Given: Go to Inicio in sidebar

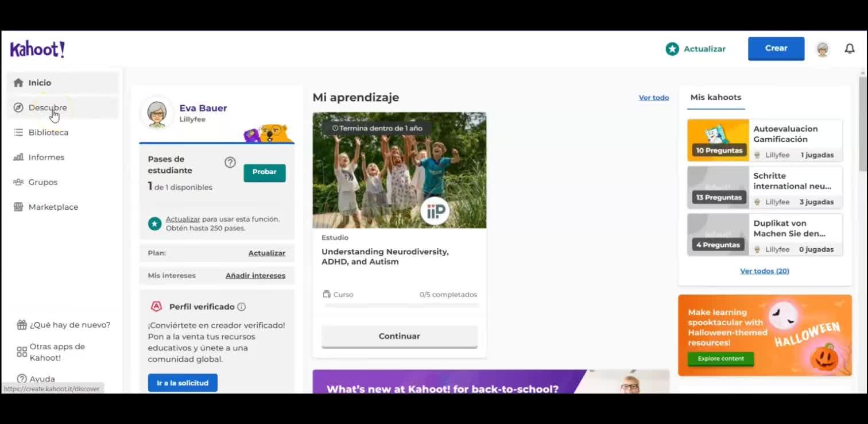Looking at the screenshot, I should [x=63, y=83].
